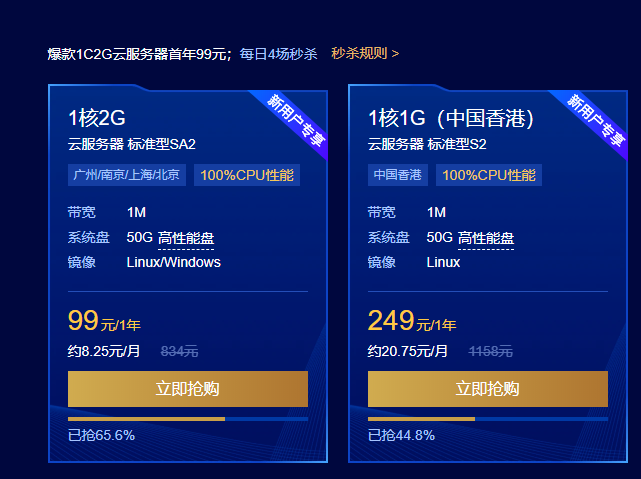Click 高性能盘 term in the Hong Kong card

(x=486, y=238)
